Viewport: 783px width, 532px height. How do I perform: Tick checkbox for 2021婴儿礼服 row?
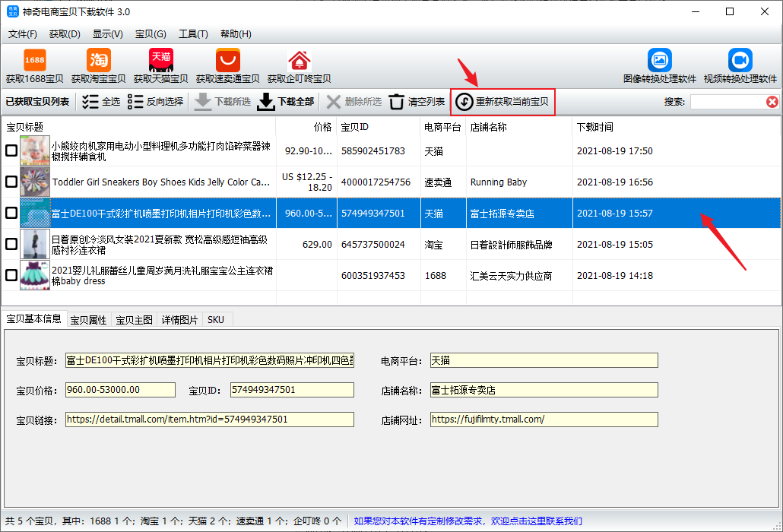pos(11,275)
